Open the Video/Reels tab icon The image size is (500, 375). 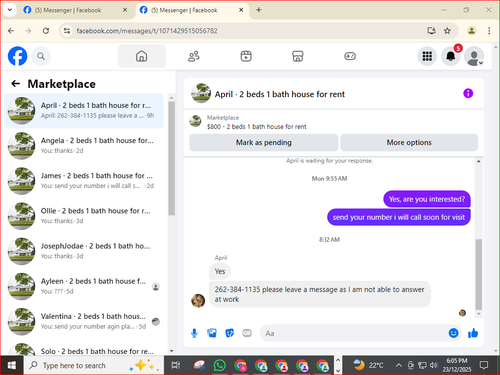(246, 56)
